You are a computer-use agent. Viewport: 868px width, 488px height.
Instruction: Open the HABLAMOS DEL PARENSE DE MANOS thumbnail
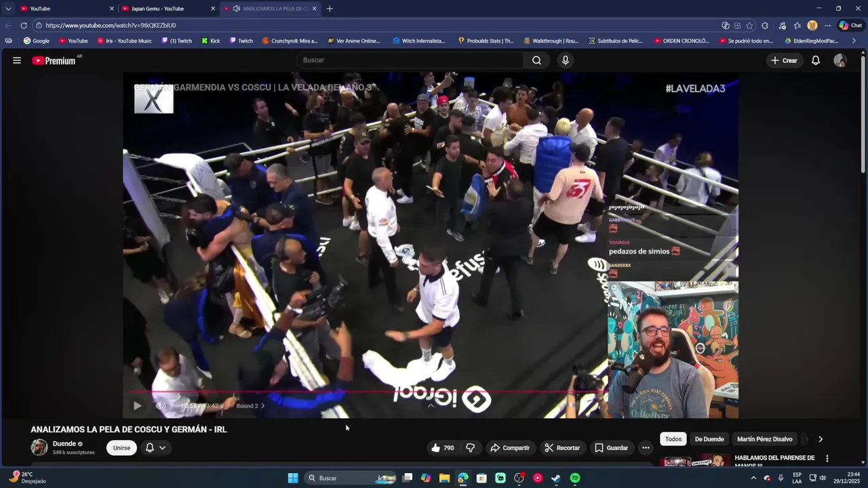pyautogui.click(x=696, y=462)
